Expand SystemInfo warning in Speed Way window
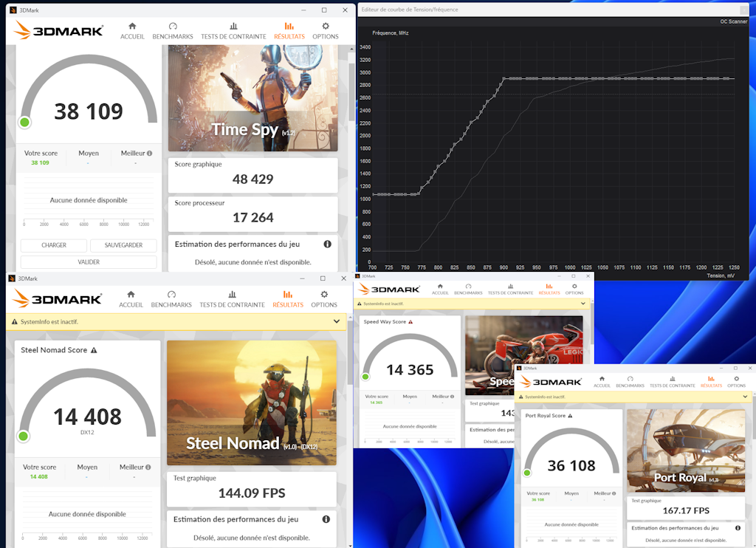 click(x=583, y=304)
